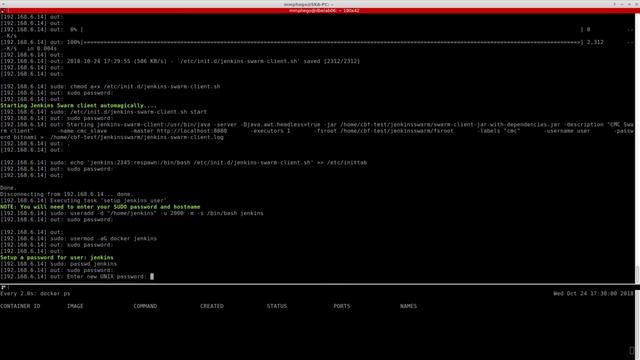640x360 pixels.
Task: Select the 'Starting Jenkins Swarm client automagically' line
Action: (78, 106)
